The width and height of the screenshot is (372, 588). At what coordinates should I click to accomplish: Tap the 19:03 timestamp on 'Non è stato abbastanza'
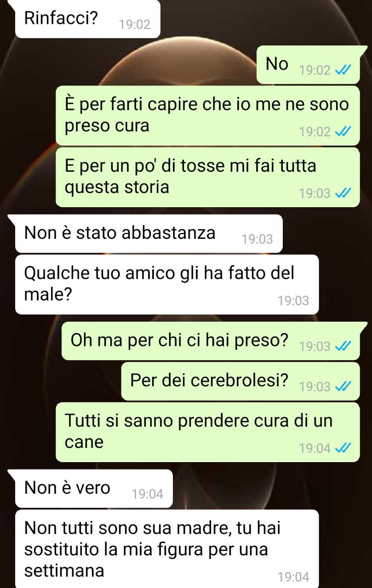pos(257,239)
